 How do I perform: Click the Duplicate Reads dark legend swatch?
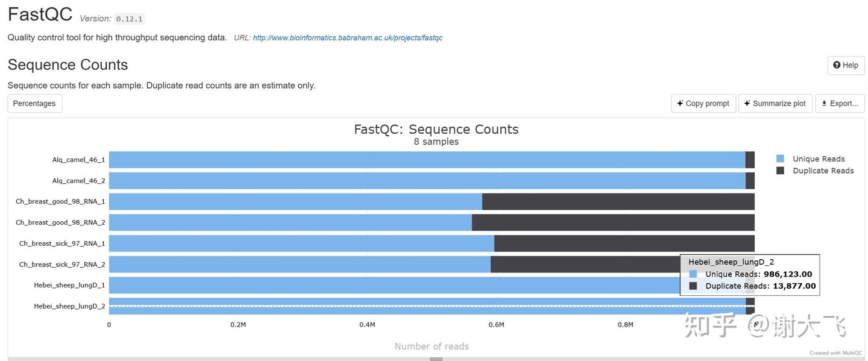coord(780,171)
